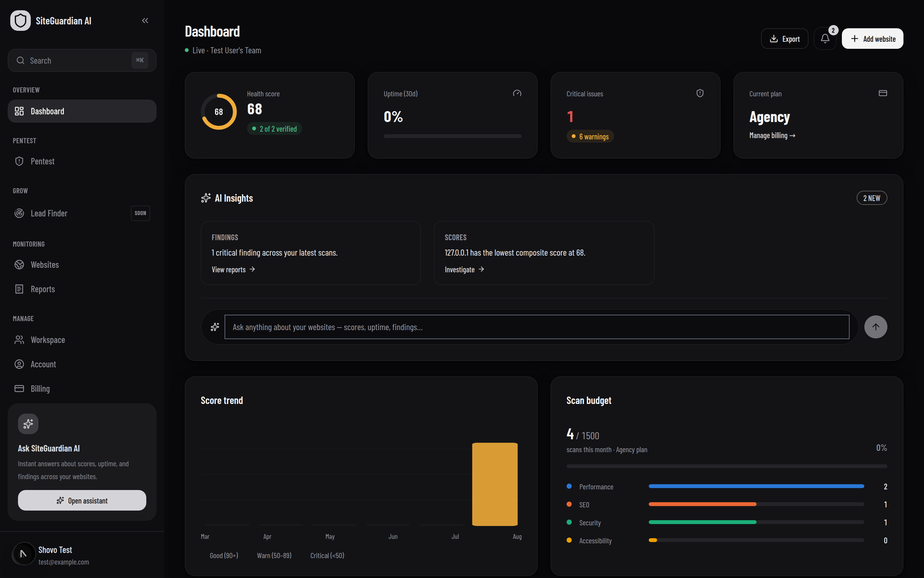Screen dimensions: 924x578
Task: Click the search magnifier icon
Action: point(21,60)
